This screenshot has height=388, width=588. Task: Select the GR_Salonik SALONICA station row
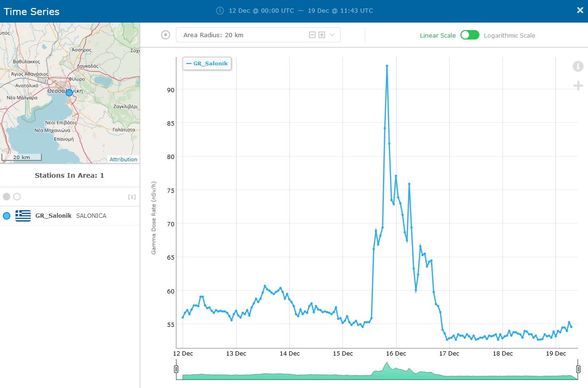click(x=71, y=216)
